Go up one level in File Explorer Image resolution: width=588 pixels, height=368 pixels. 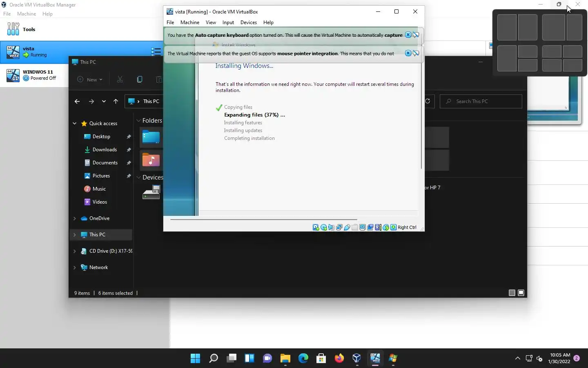click(x=116, y=101)
